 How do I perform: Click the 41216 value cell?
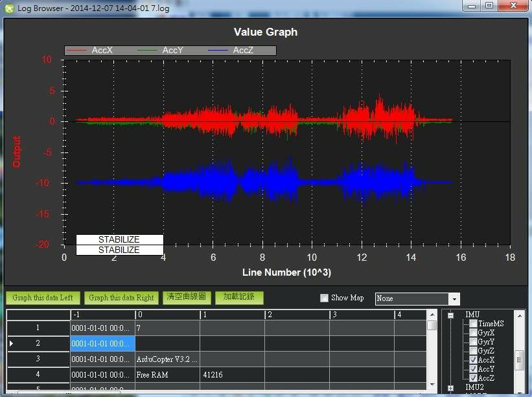click(233, 375)
